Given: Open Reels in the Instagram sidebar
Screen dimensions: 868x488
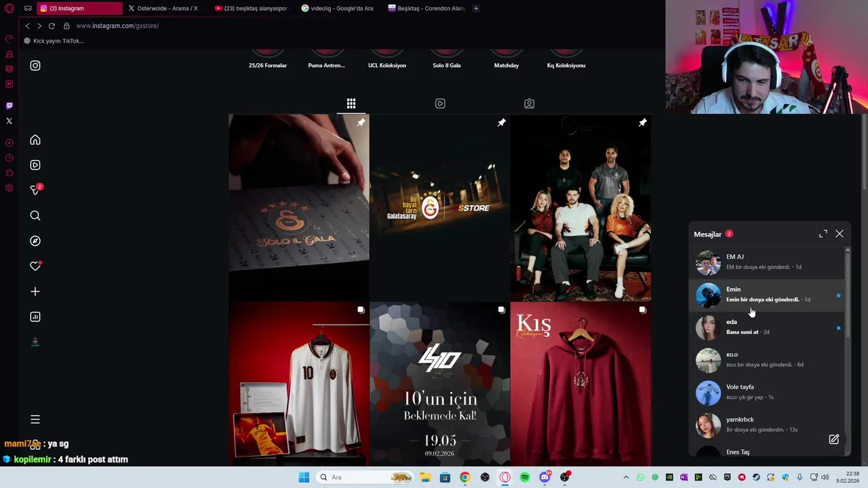Looking at the screenshot, I should tap(35, 165).
